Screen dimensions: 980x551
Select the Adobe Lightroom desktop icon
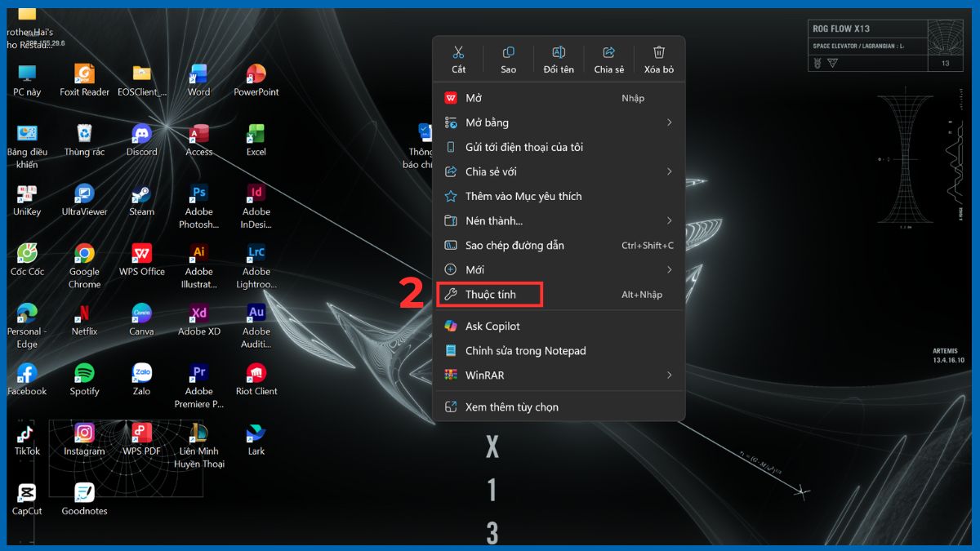256,266
